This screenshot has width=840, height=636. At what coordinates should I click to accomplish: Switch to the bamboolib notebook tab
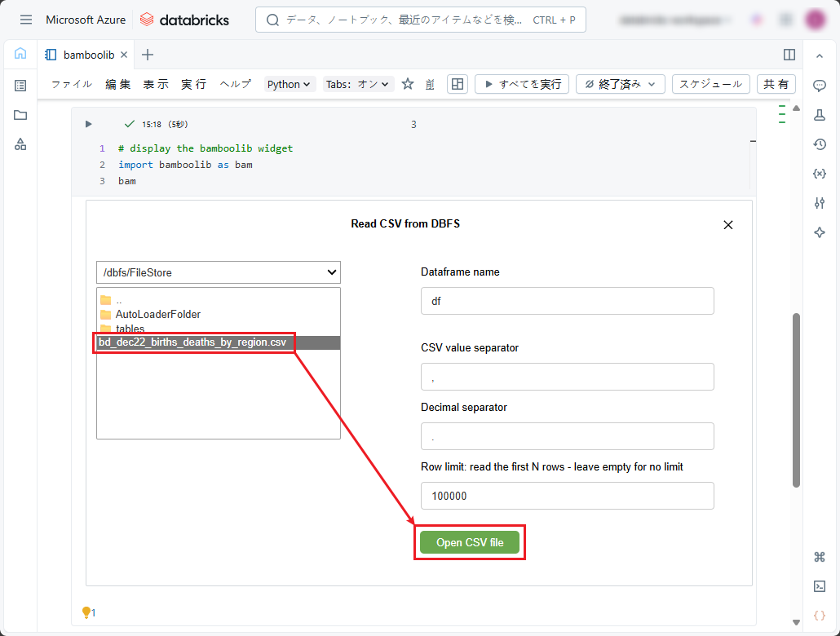point(86,55)
